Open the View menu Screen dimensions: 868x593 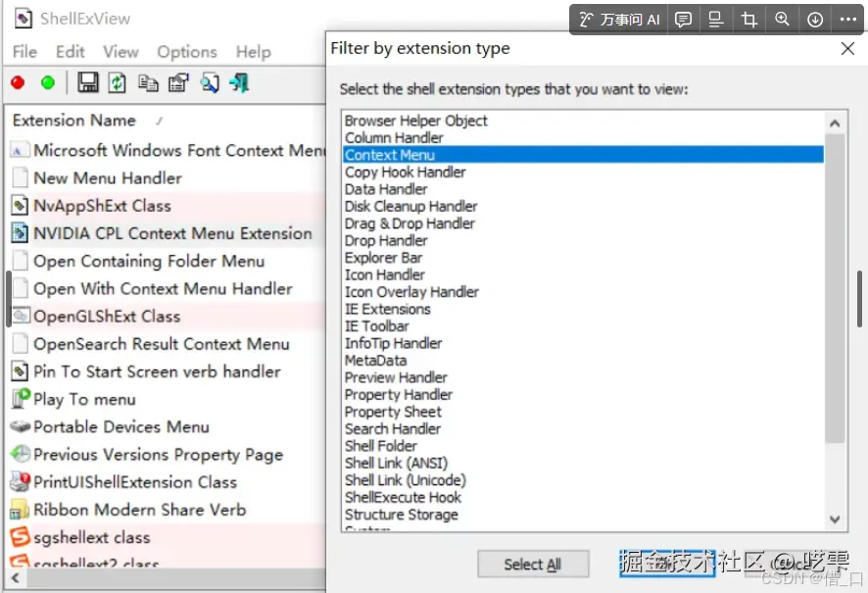pos(121,52)
